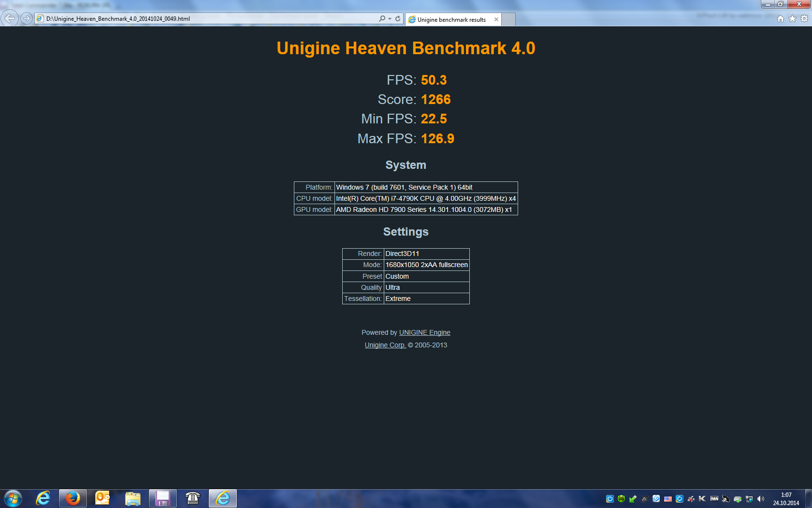Open the blue circular sync tray icon
Image resolution: width=812 pixels, height=508 pixels.
(680, 499)
